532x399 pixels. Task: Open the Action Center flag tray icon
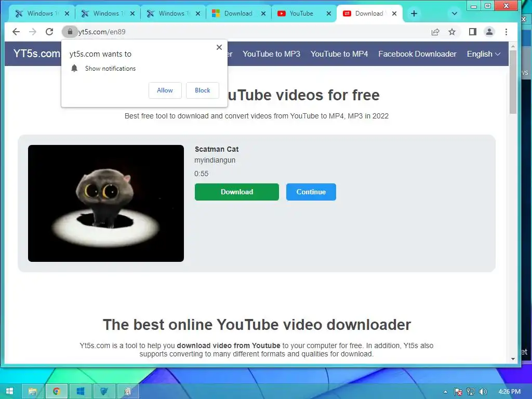(x=458, y=392)
